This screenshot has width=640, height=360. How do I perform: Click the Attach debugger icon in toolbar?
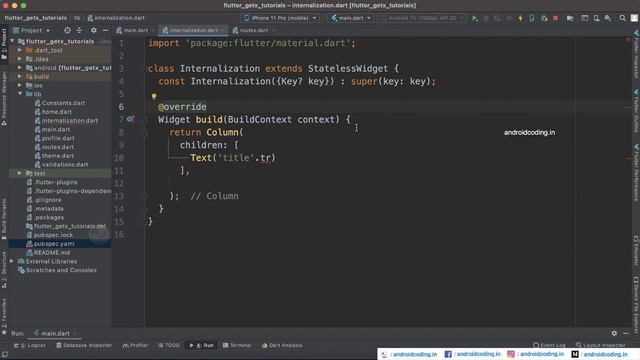pos(544,18)
